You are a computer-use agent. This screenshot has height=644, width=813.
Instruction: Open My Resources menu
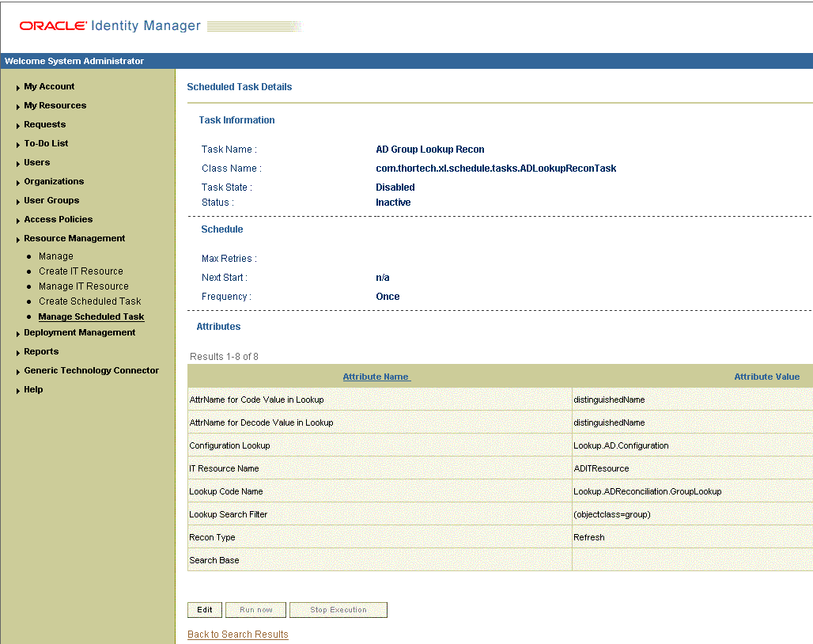[55, 105]
